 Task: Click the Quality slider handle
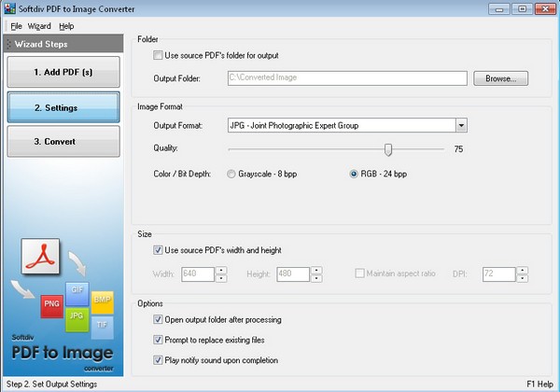pyautogui.click(x=388, y=149)
